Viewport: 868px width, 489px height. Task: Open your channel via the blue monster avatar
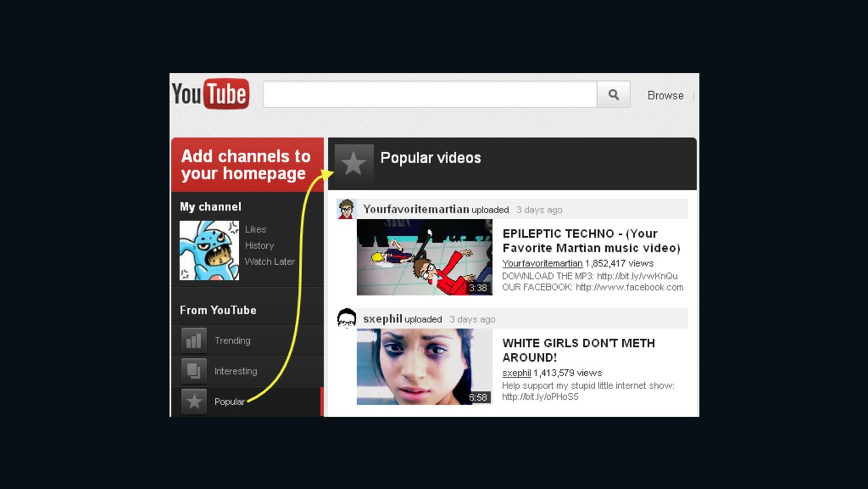[x=209, y=249]
